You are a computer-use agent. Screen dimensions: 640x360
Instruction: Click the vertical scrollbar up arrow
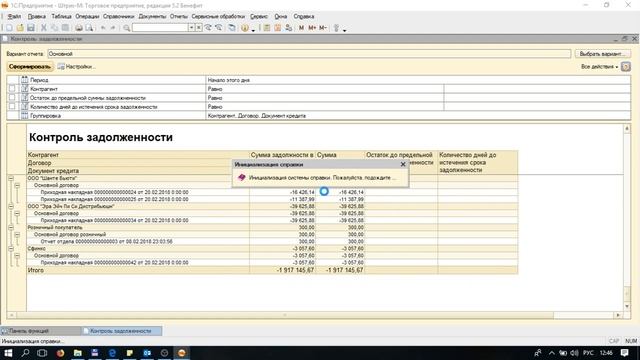coord(627,129)
